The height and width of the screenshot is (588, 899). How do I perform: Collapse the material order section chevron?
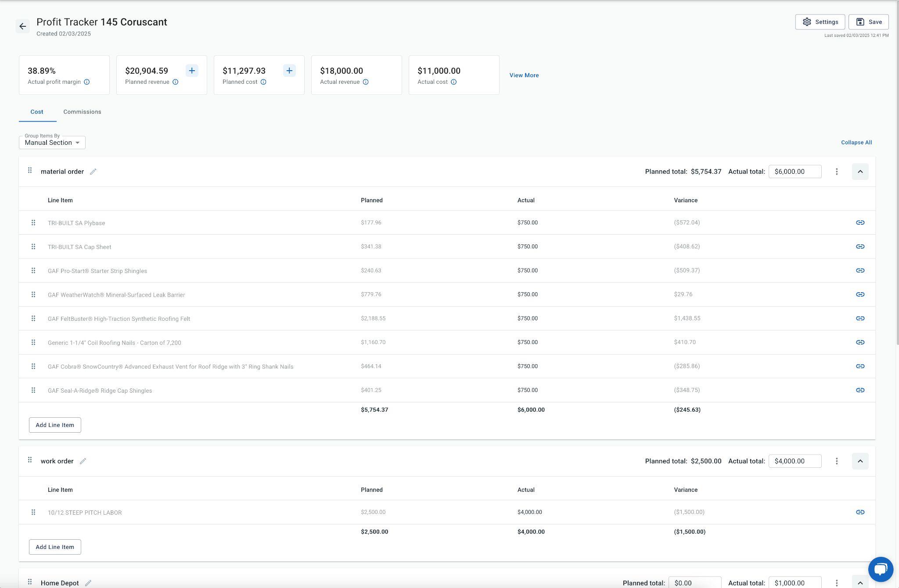click(860, 172)
